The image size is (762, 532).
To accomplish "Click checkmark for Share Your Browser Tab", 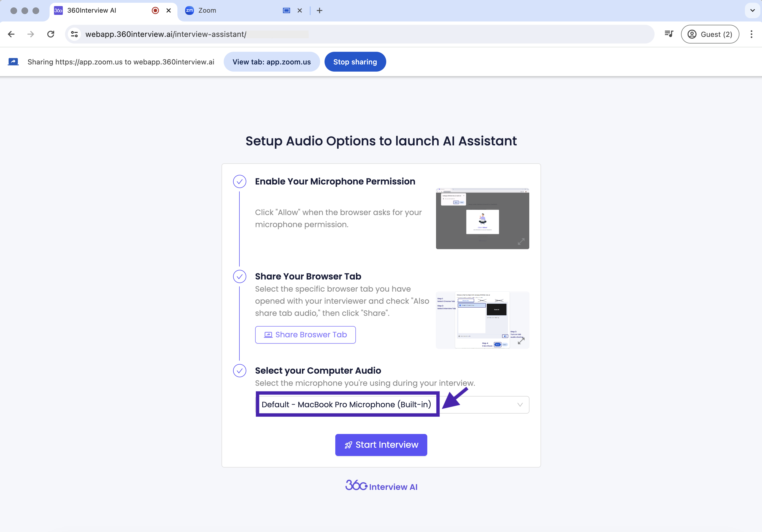I will coord(239,277).
